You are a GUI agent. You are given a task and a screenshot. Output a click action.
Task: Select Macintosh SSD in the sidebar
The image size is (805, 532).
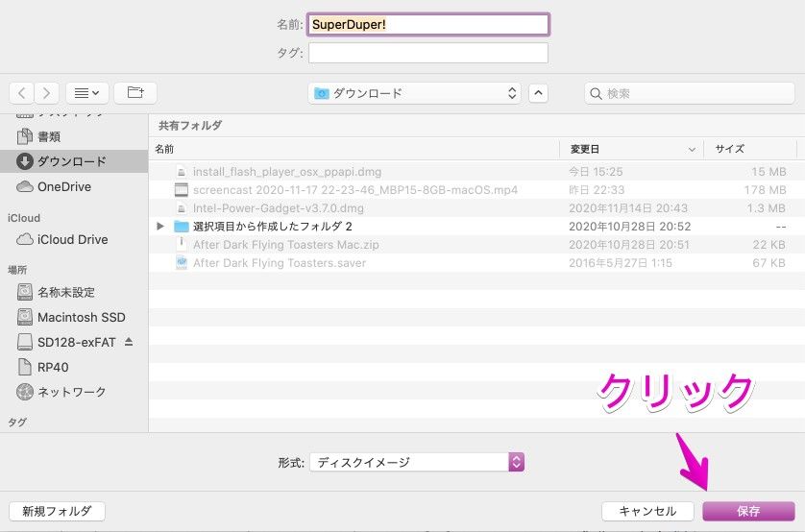(74, 317)
